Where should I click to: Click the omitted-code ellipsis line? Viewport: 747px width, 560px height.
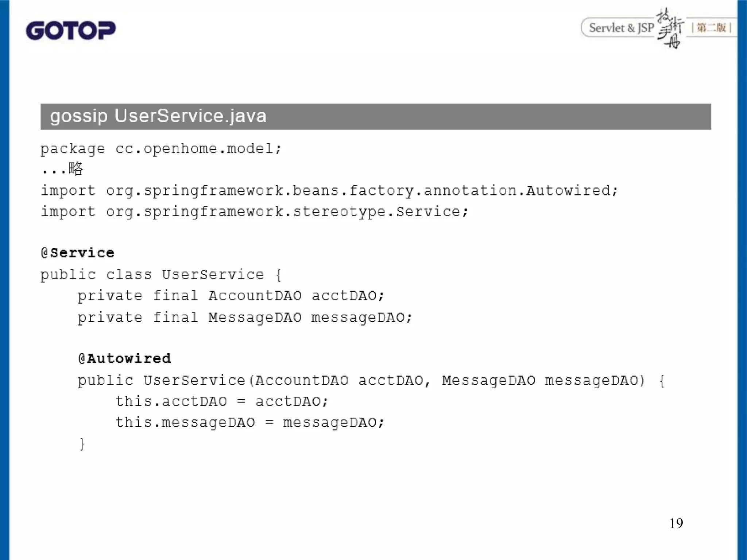pyautogui.click(x=62, y=169)
